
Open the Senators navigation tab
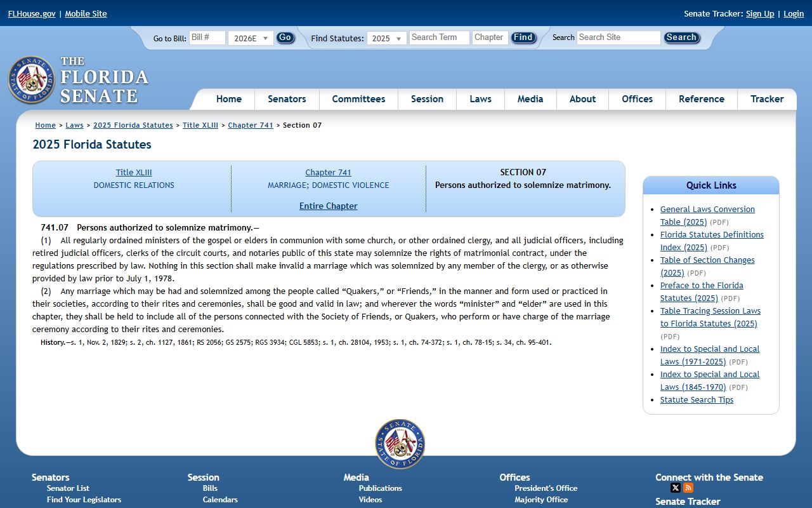pyautogui.click(x=287, y=99)
